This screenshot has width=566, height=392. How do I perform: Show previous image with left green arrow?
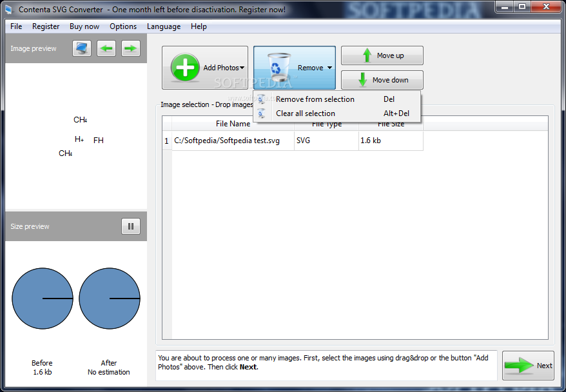(x=106, y=48)
